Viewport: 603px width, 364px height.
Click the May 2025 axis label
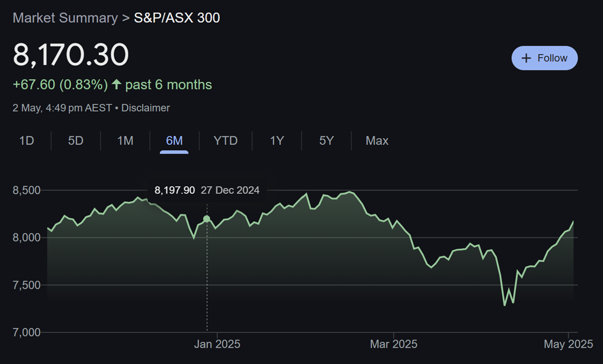[569, 344]
